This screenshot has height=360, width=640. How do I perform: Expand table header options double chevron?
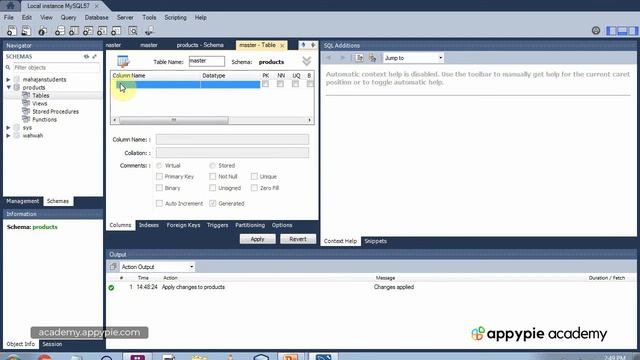(x=307, y=61)
